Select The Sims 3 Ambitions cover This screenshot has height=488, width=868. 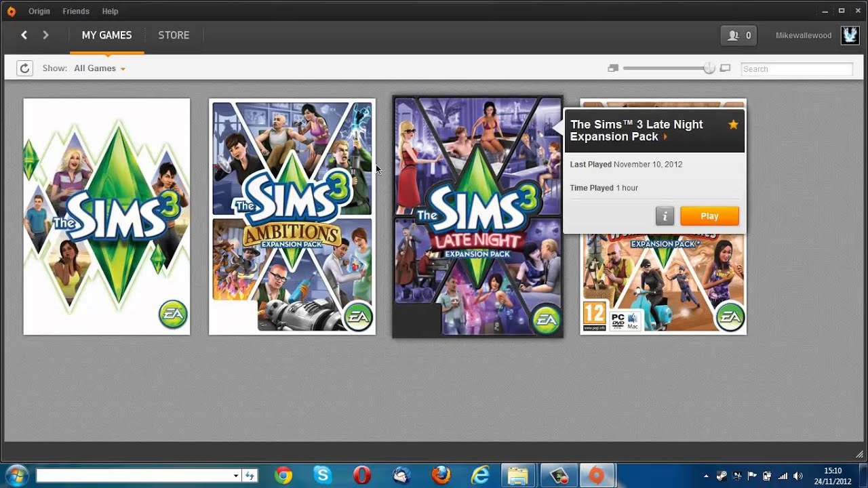[292, 217]
